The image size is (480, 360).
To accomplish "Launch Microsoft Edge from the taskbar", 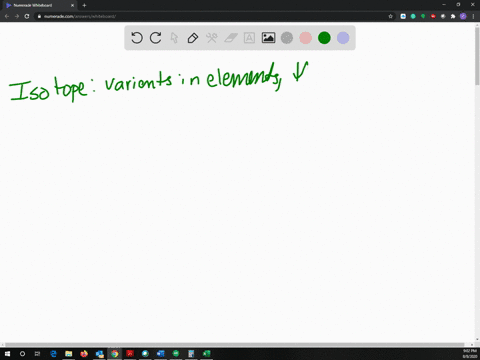I will (53, 354).
